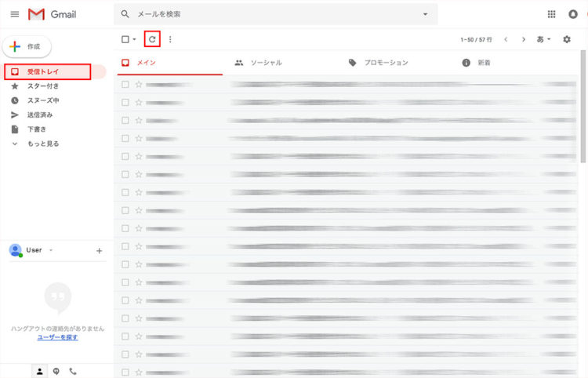Follow the ユーザーを探す link
Viewport: 588px width, 378px height.
point(57,336)
